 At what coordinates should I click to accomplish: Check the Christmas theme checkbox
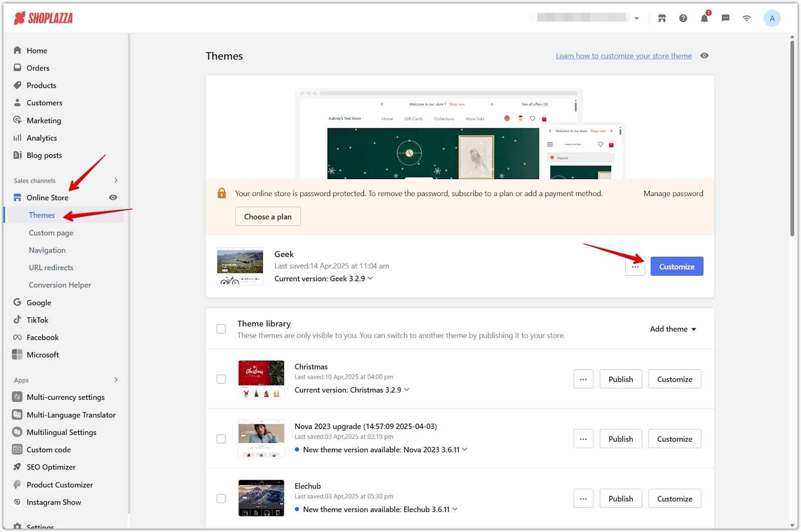click(221, 379)
